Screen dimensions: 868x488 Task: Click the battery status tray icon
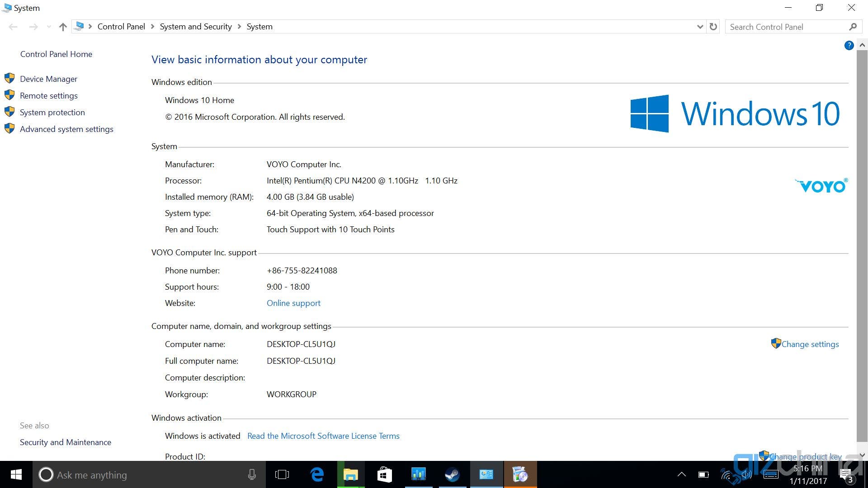click(x=703, y=474)
